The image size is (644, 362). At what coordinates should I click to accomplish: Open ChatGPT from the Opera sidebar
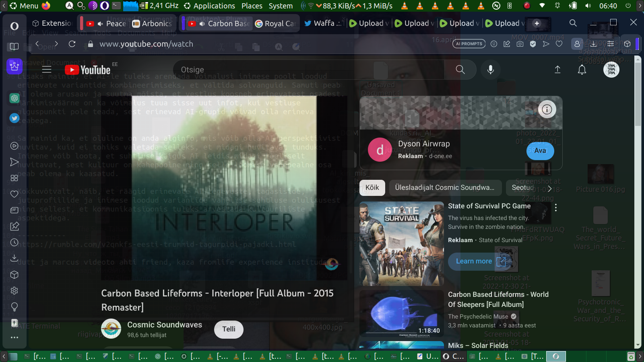(14, 98)
